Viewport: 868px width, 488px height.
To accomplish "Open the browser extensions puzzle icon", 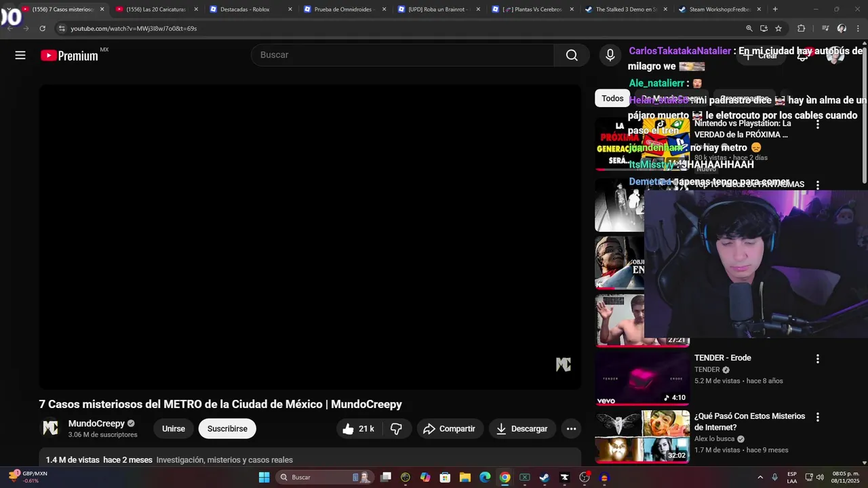I will point(801,28).
